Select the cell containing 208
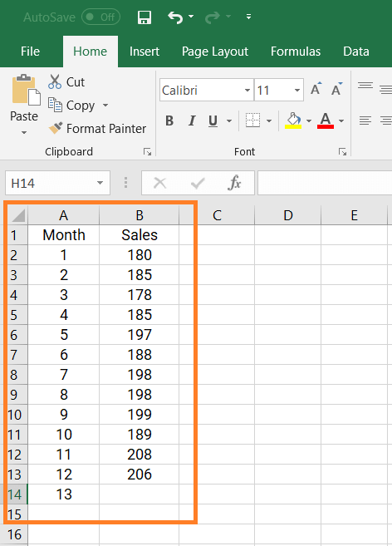The height and width of the screenshot is (546, 392). coord(140,455)
